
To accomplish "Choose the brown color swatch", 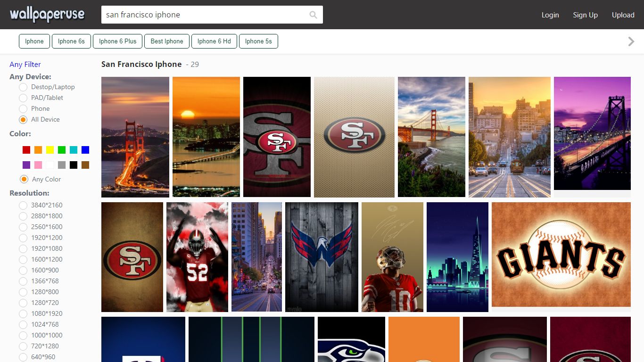I will point(85,165).
